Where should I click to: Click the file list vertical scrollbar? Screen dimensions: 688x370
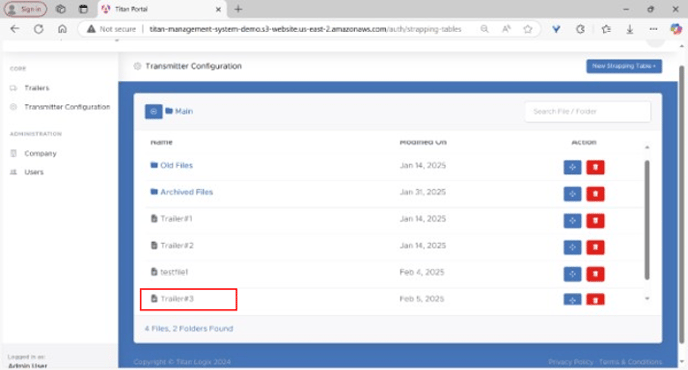[x=647, y=219]
